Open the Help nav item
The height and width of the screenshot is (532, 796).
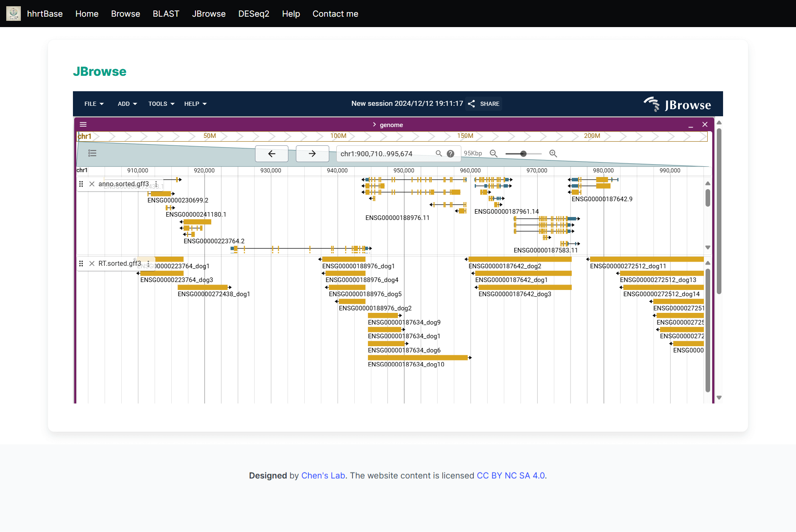pyautogui.click(x=291, y=14)
